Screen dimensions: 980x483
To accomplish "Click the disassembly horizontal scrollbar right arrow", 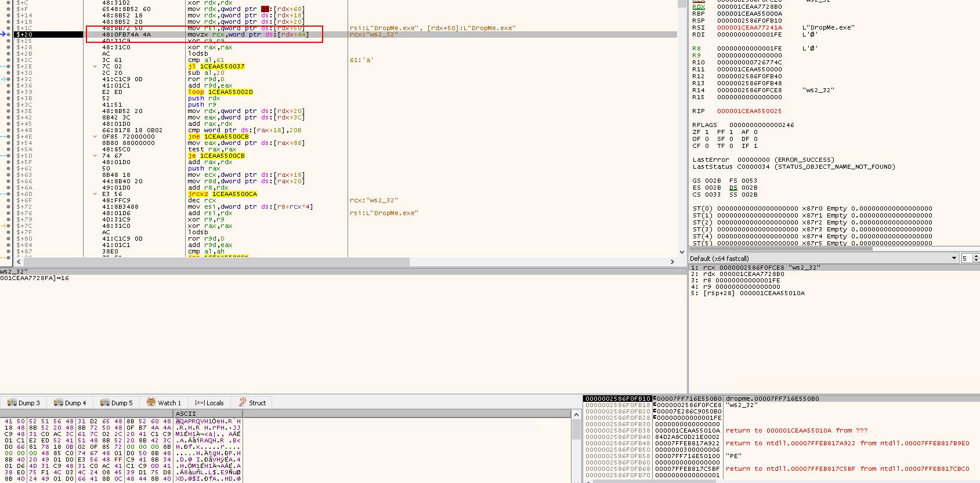I will pos(672,262).
